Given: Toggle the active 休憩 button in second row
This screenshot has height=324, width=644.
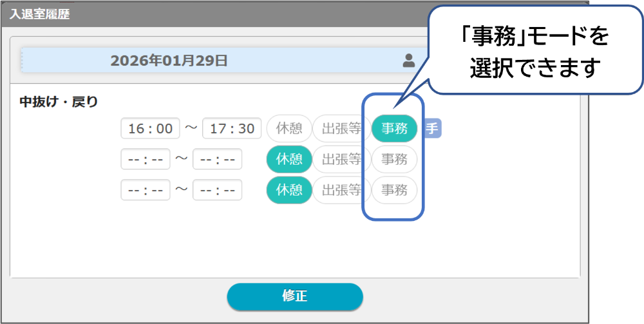Looking at the screenshot, I should (x=289, y=159).
